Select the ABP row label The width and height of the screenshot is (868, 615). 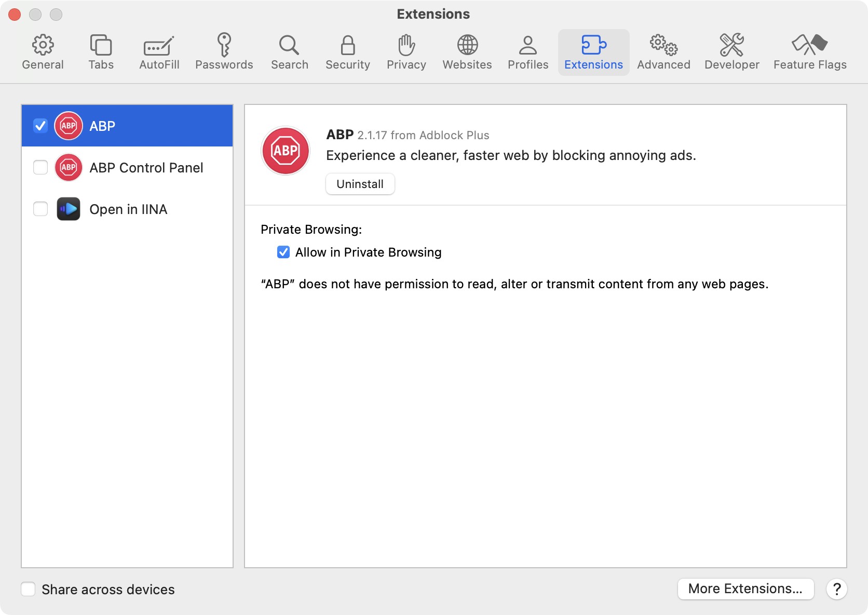[102, 126]
